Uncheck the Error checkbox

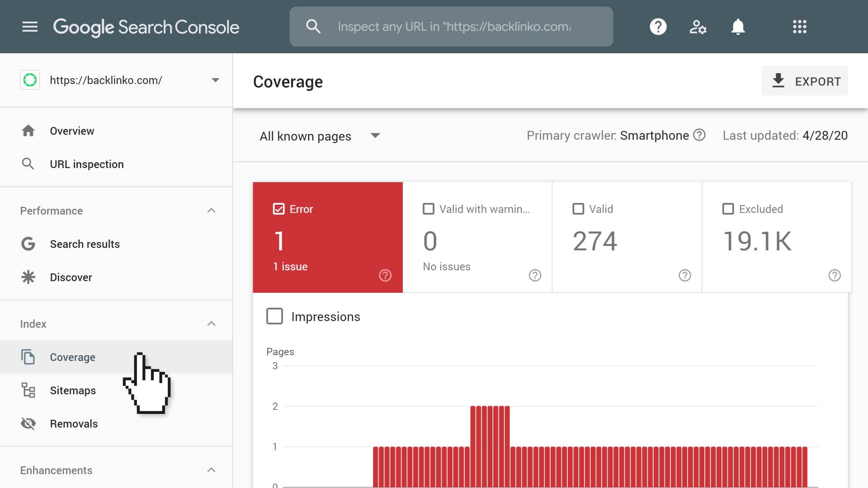coord(279,209)
